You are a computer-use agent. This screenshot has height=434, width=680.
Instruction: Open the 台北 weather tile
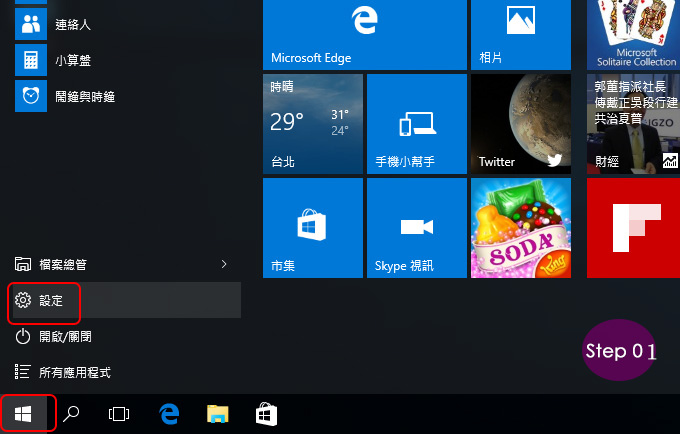[313, 124]
